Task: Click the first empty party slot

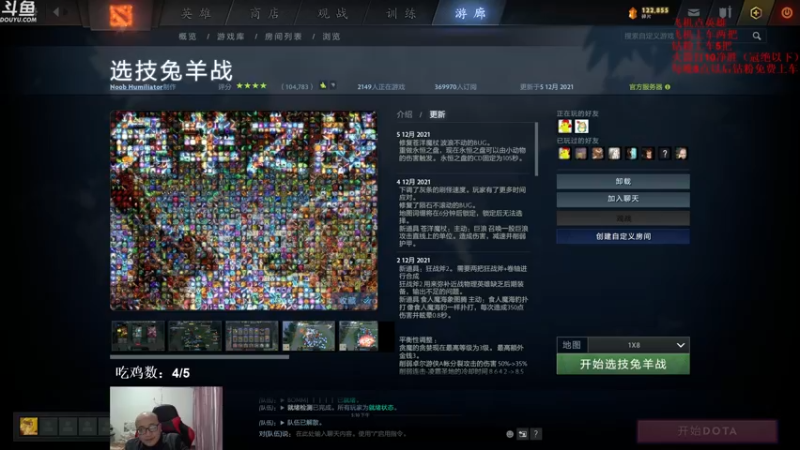Action: (49, 426)
